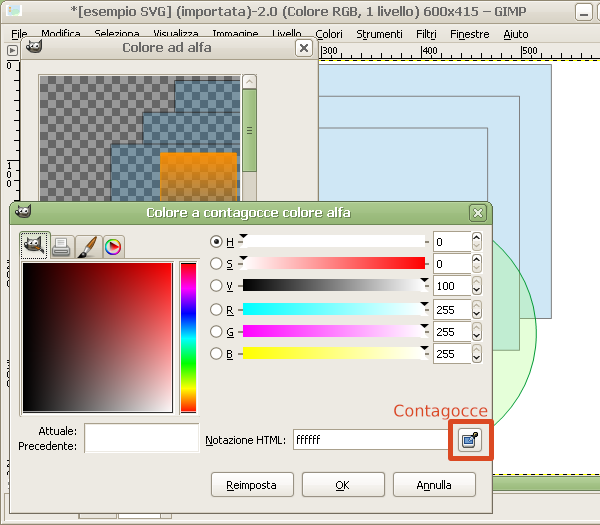
Task: Select the H hue radio button
Action: (216, 242)
